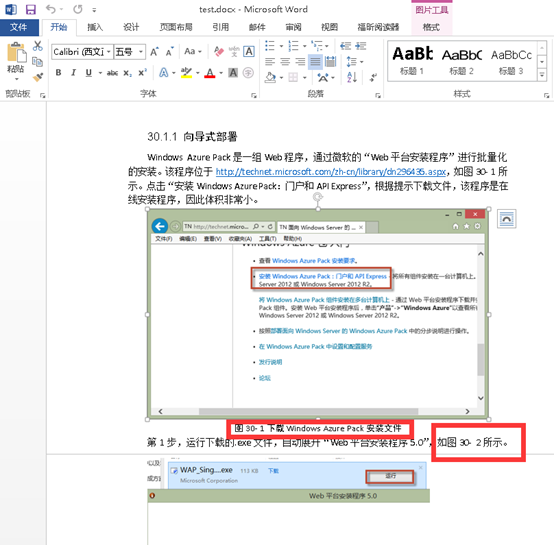Viewport: 554px width, 545px height.
Task: Switch to the View tab
Action: pyautogui.click(x=329, y=27)
